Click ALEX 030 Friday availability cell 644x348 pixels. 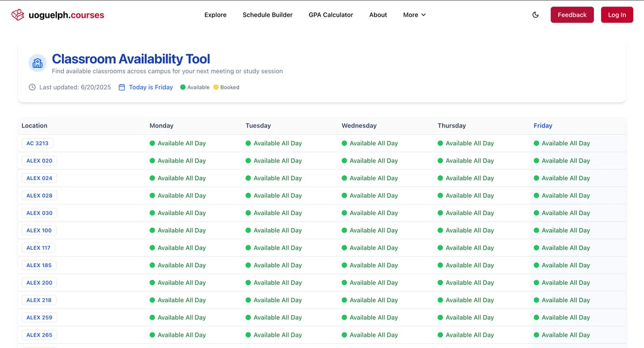(x=562, y=213)
